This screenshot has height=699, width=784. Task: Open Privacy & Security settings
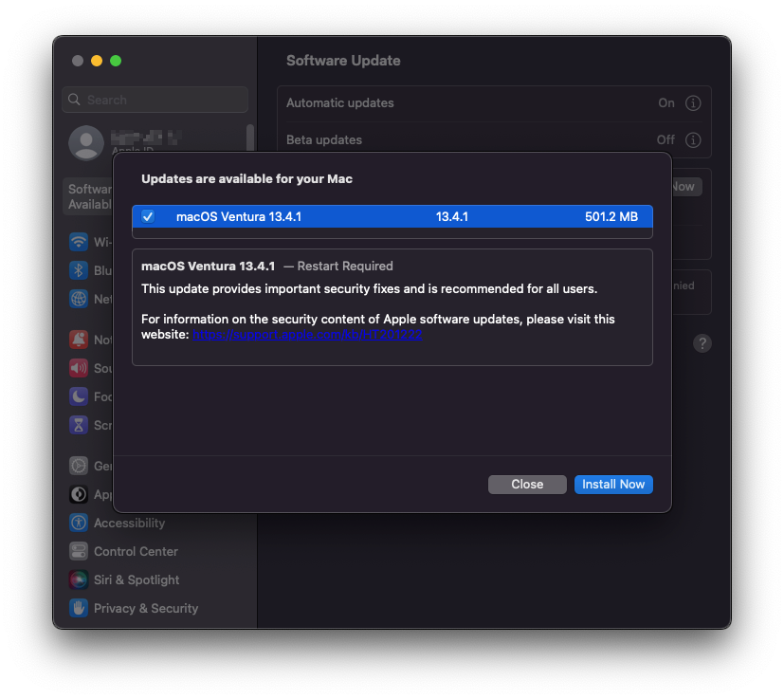(134, 609)
